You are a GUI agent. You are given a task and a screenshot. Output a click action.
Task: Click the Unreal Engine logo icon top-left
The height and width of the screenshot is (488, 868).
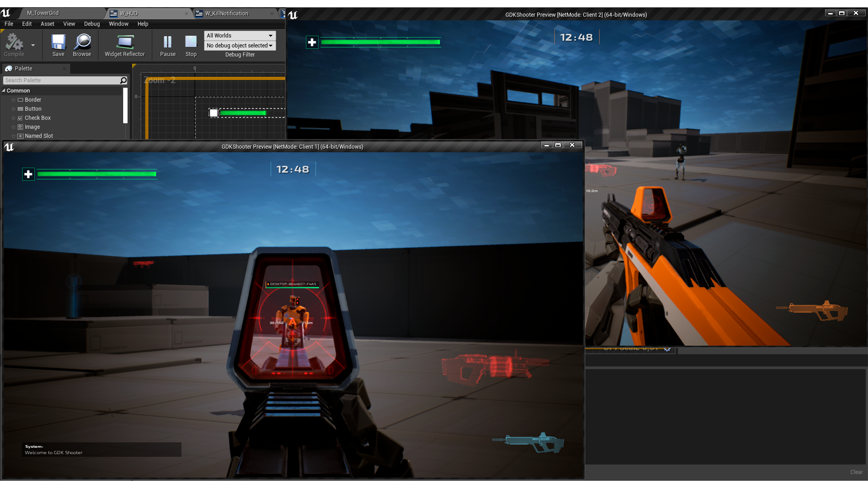5,13
